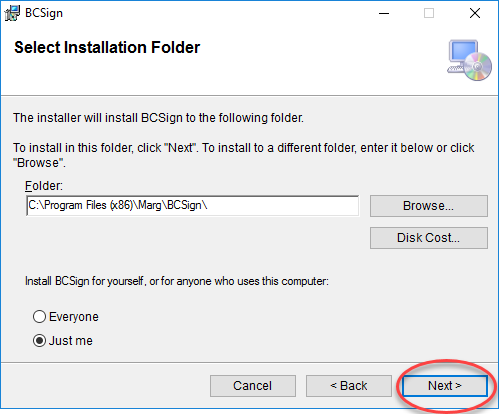
Task: Minimize the BCSign installer window
Action: tap(384, 13)
